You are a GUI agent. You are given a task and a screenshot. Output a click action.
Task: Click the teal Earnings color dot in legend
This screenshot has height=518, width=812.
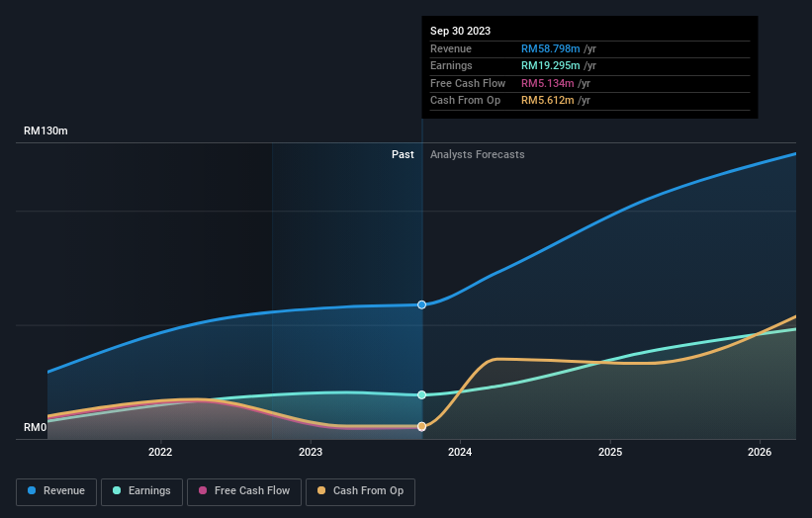click(117, 490)
